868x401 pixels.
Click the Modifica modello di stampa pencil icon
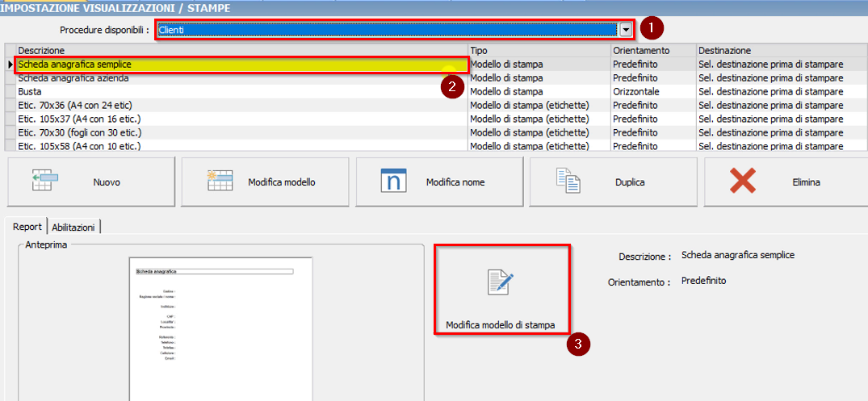point(501,283)
